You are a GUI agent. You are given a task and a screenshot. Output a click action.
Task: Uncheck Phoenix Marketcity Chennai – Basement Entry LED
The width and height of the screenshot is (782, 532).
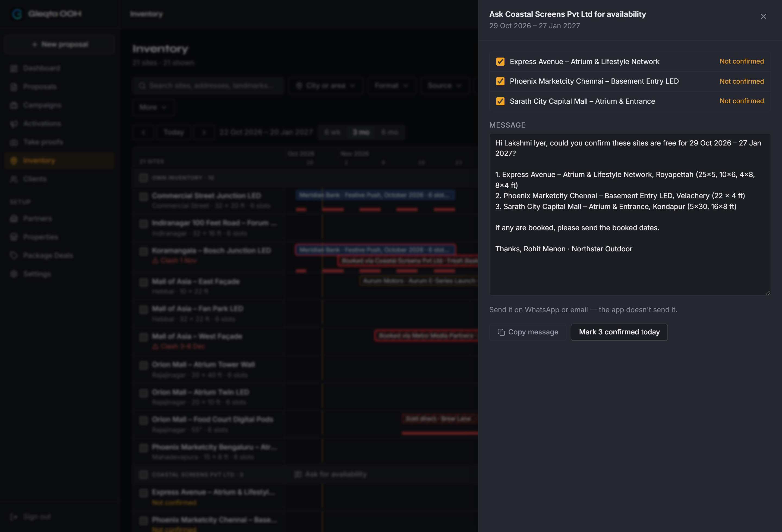coord(500,81)
